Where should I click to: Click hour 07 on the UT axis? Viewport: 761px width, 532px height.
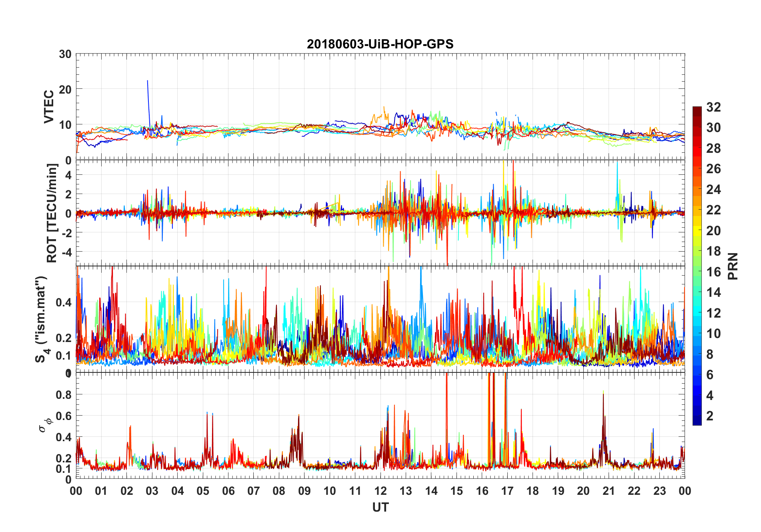pyautogui.click(x=254, y=491)
